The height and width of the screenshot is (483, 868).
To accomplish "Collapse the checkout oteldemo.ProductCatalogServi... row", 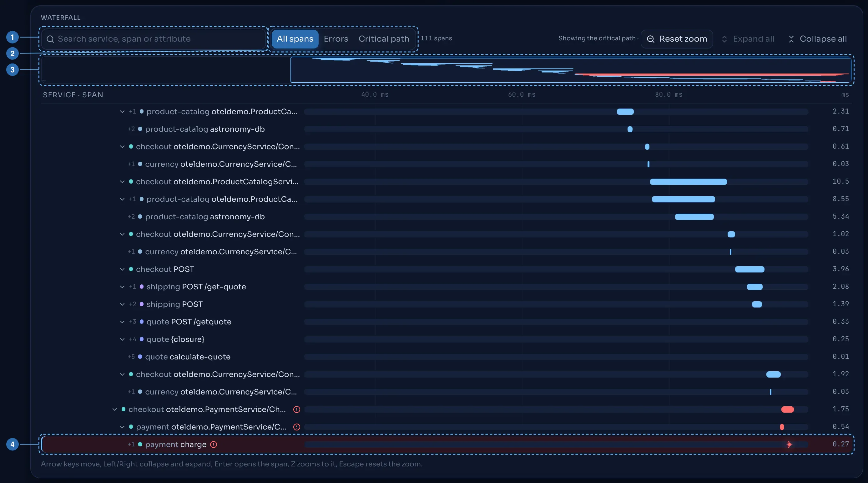I will (122, 182).
